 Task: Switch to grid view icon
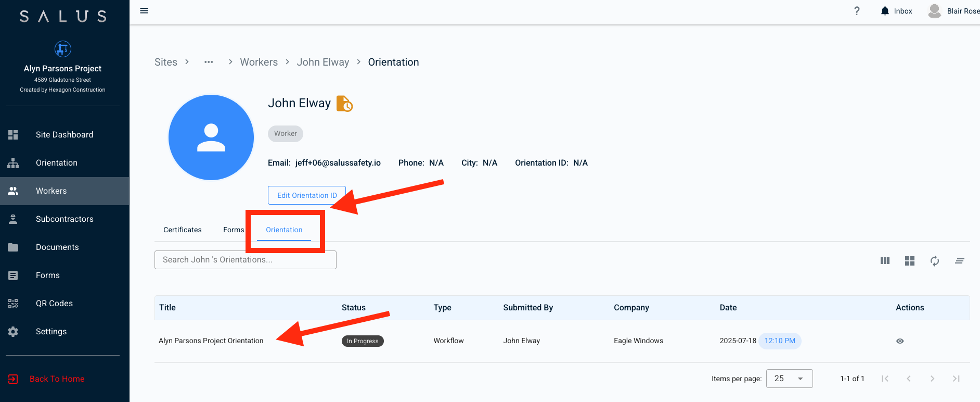pos(910,261)
